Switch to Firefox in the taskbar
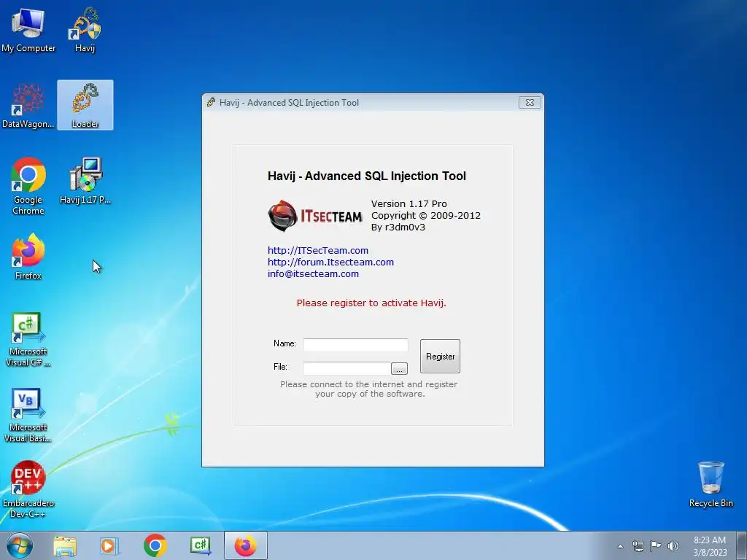 point(245,545)
